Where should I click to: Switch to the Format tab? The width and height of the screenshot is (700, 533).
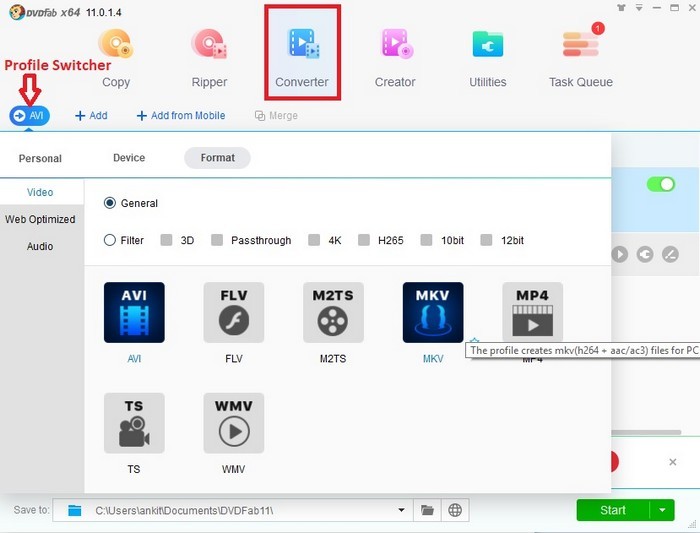(217, 158)
